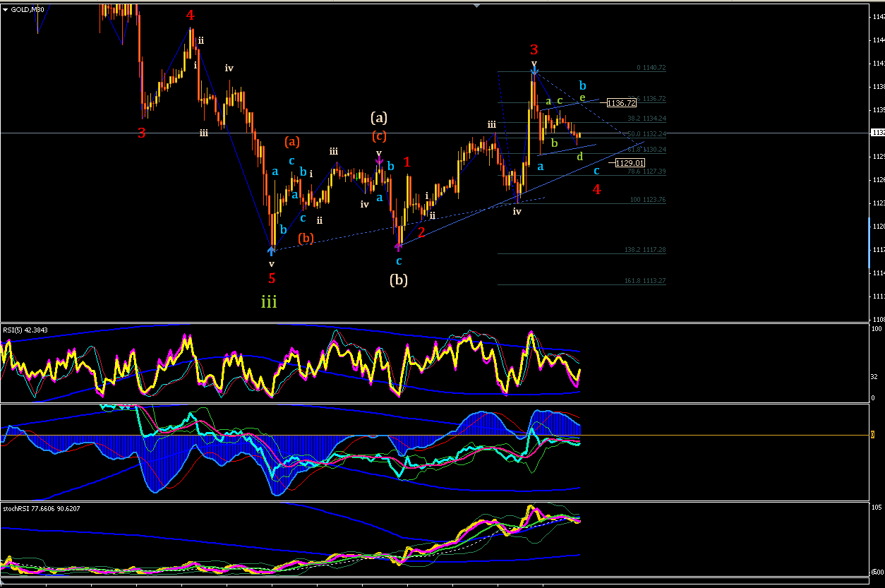Click the 1136.72 price label box
This screenshot has width=885, height=588.
(x=622, y=103)
